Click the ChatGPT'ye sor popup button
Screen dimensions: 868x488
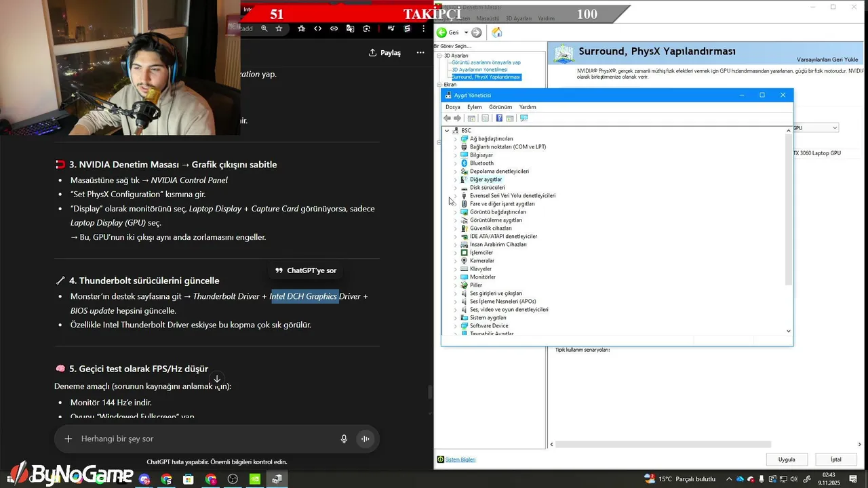tap(305, 270)
